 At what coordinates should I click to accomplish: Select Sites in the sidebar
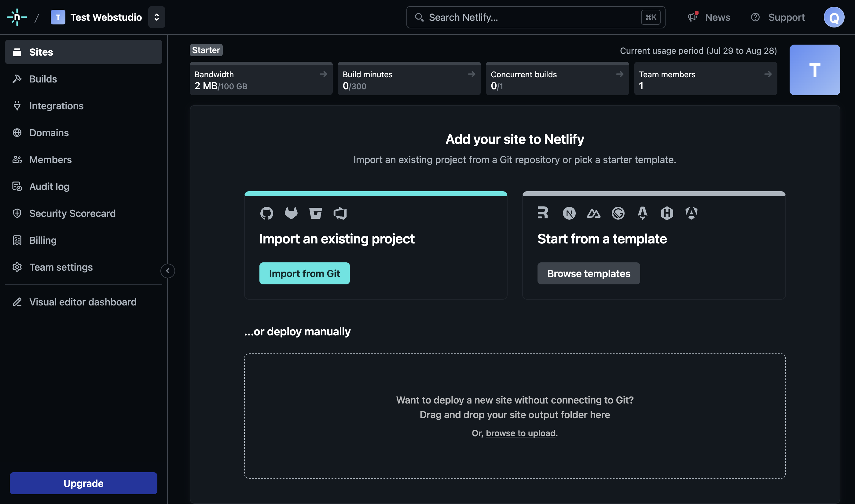coord(83,52)
